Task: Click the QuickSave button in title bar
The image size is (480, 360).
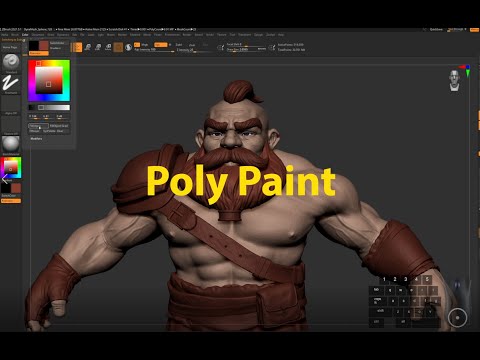Action: pos(436,30)
